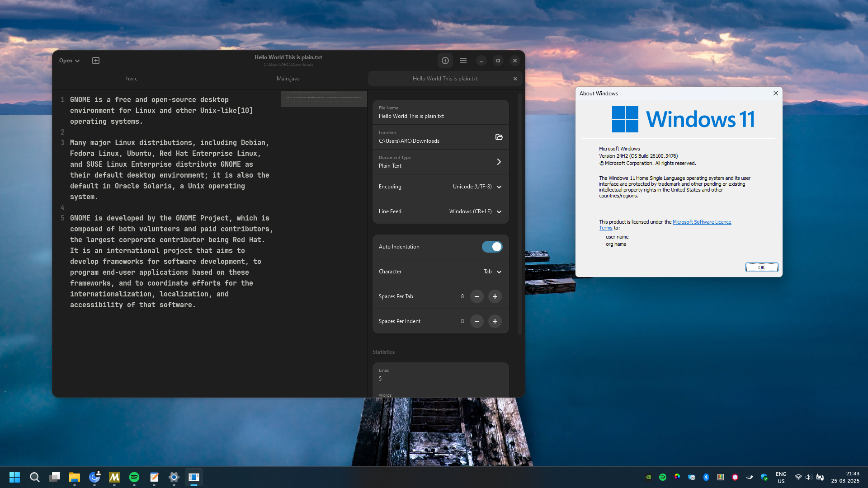Click the active text editor taskbar icon
The image size is (868, 488).
194,477
